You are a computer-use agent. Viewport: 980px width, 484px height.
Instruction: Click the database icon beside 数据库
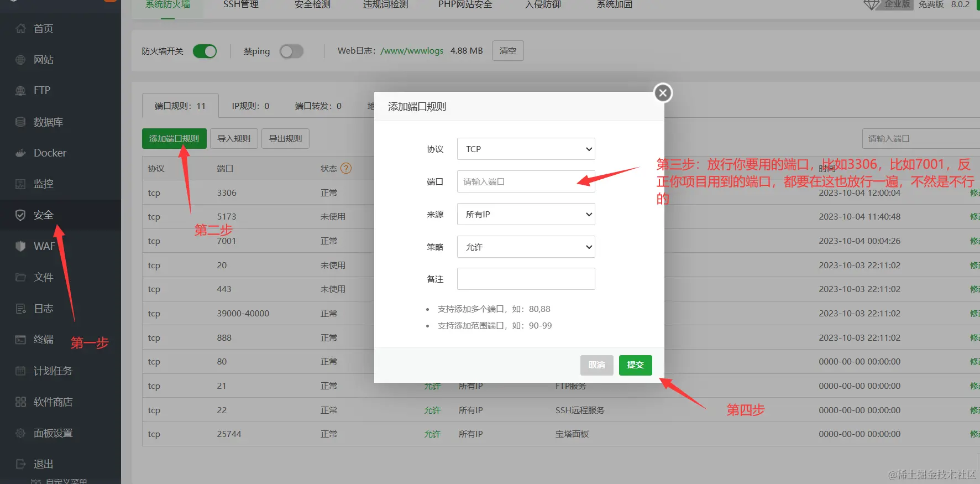click(20, 122)
